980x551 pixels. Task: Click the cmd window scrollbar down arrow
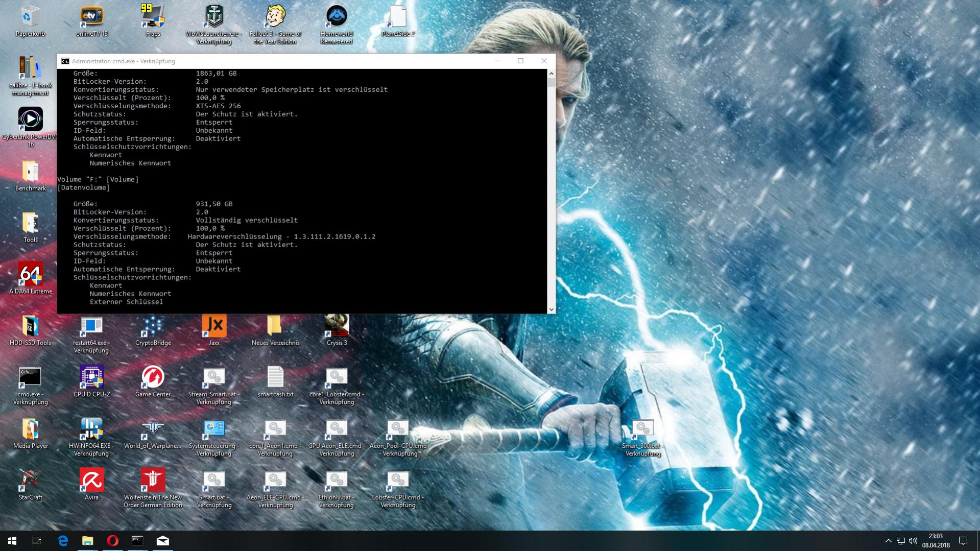(x=551, y=309)
